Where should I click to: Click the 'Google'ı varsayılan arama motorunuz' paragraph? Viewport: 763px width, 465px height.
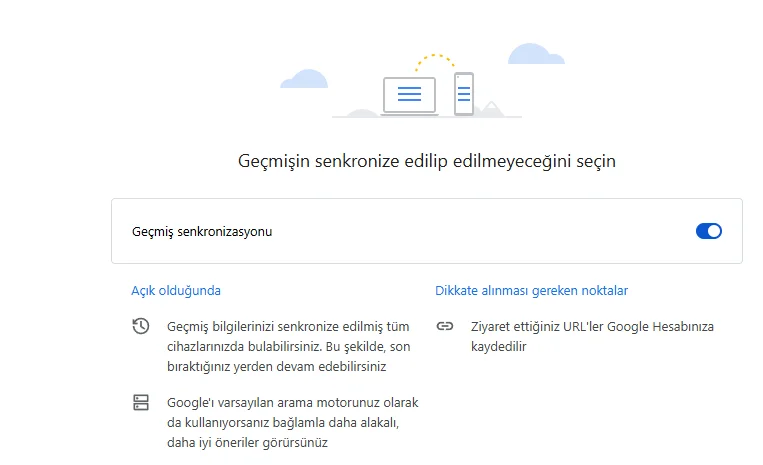point(292,423)
